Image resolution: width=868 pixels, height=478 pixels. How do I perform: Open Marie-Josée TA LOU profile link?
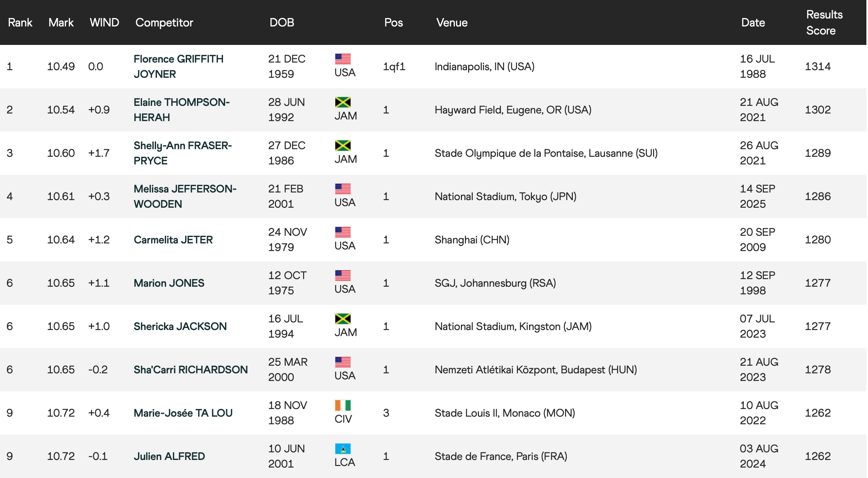(183, 413)
